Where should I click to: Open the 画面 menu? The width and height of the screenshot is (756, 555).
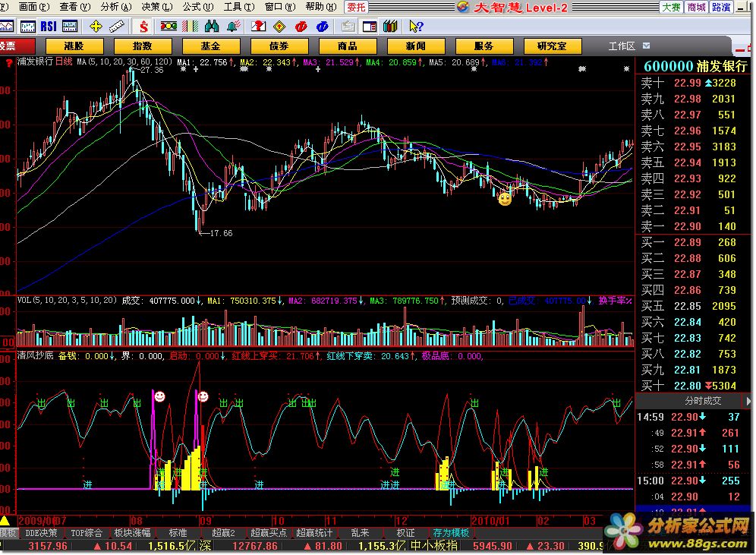pos(33,7)
